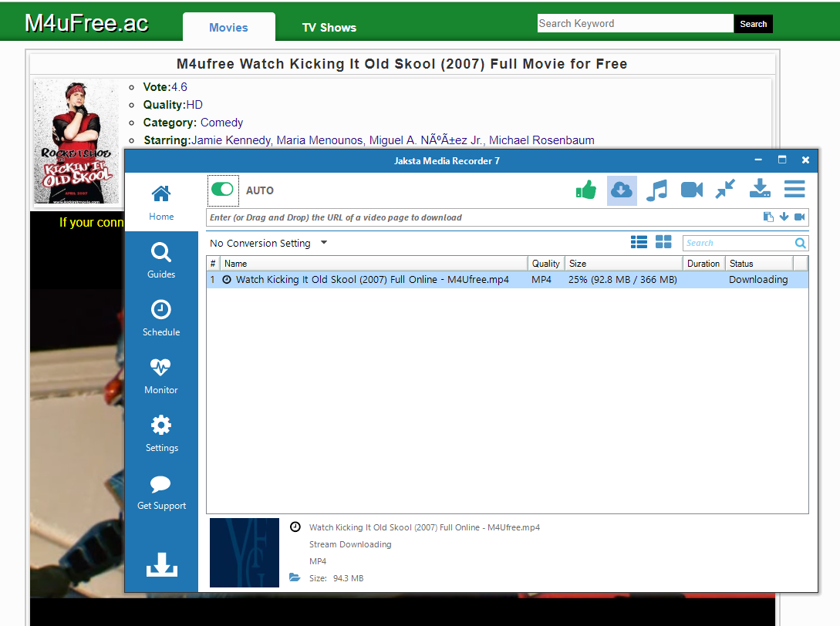Switch to list view layout
This screenshot has height=626, width=840.
tap(639, 242)
